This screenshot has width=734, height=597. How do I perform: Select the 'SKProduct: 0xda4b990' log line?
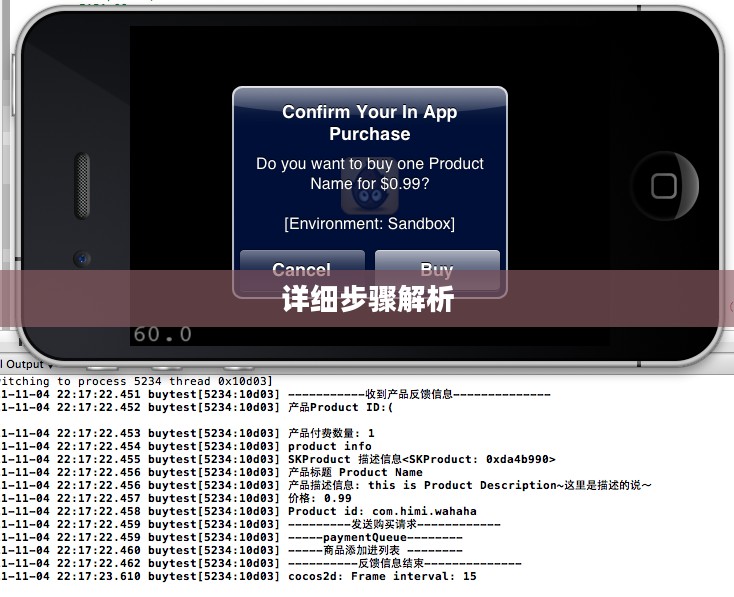tap(278, 459)
